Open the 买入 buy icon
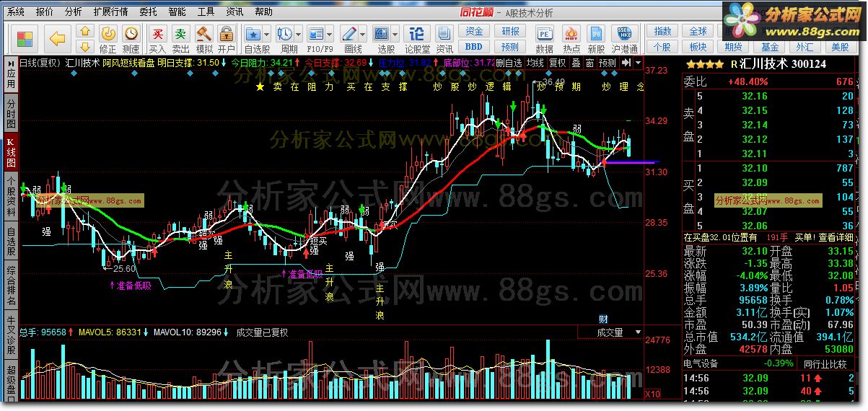The width and height of the screenshot is (868, 411). (157, 33)
